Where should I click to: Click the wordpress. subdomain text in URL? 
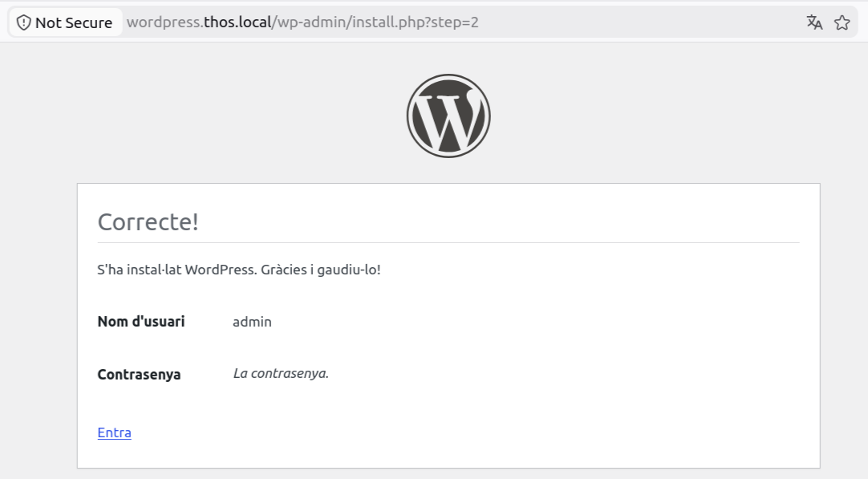(x=165, y=22)
